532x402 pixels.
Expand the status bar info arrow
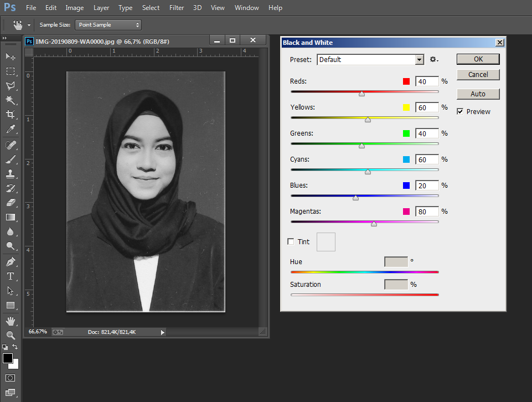point(163,332)
